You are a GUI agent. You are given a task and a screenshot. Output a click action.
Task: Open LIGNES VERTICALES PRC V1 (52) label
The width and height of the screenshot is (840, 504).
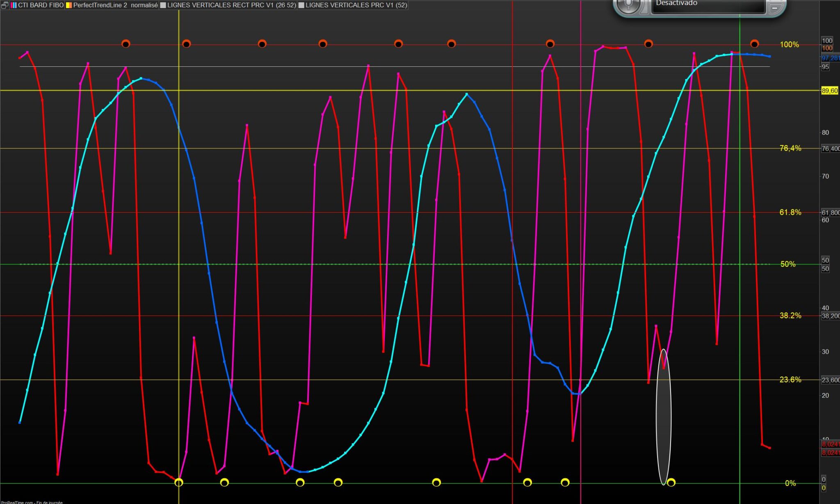(356, 5)
